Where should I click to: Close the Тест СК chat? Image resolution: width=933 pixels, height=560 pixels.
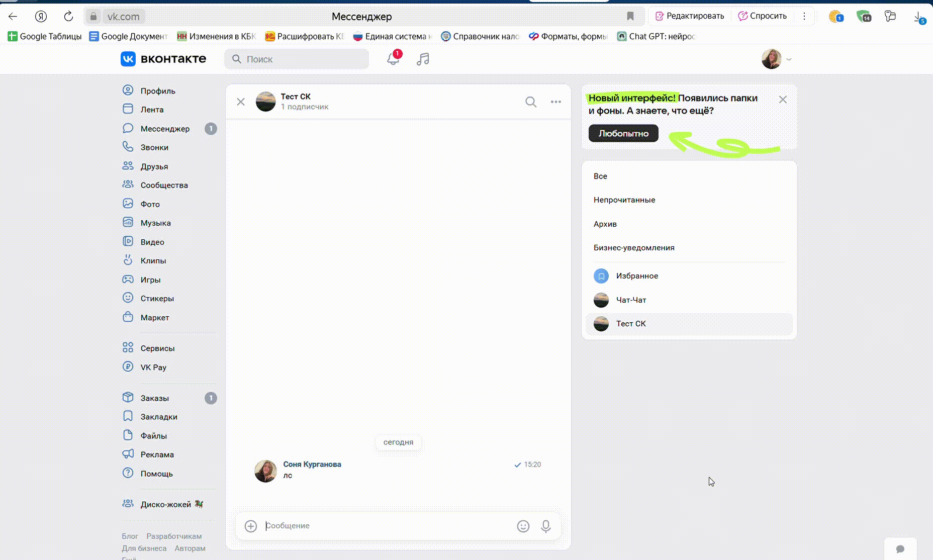tap(241, 102)
